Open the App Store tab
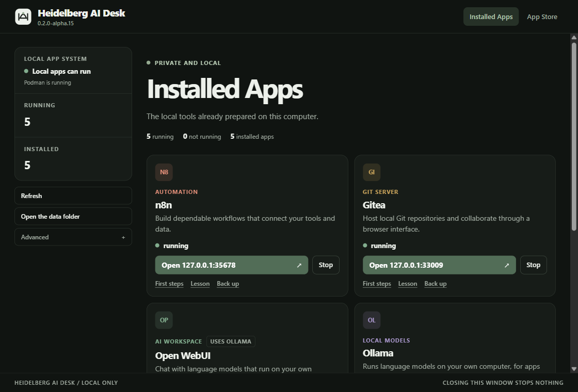The width and height of the screenshot is (578, 392). pyautogui.click(x=542, y=17)
